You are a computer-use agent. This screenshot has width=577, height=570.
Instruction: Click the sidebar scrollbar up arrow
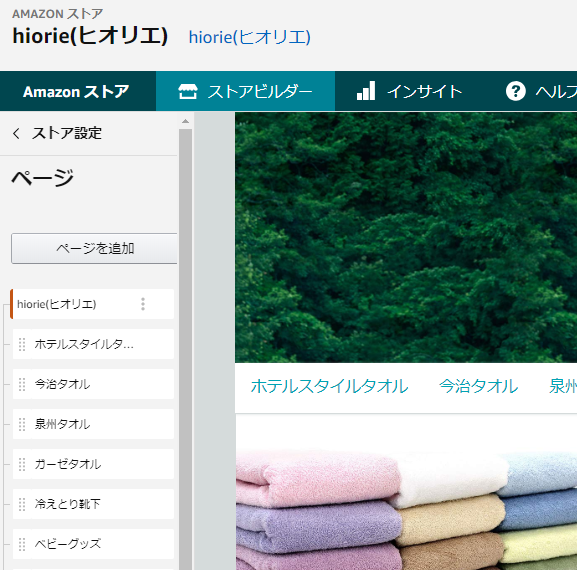tap(185, 121)
